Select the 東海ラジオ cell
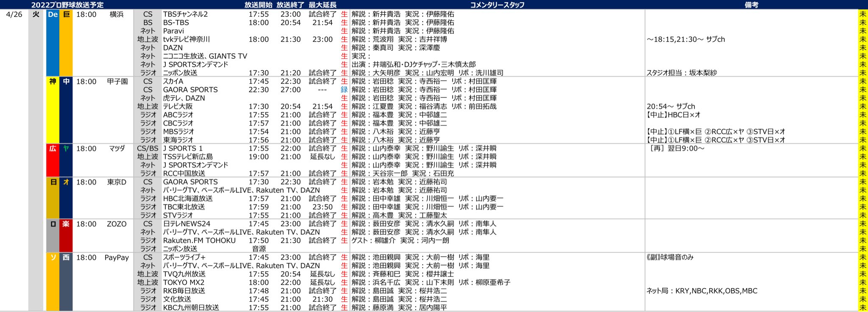The height and width of the screenshot is (312, 868). point(178,140)
